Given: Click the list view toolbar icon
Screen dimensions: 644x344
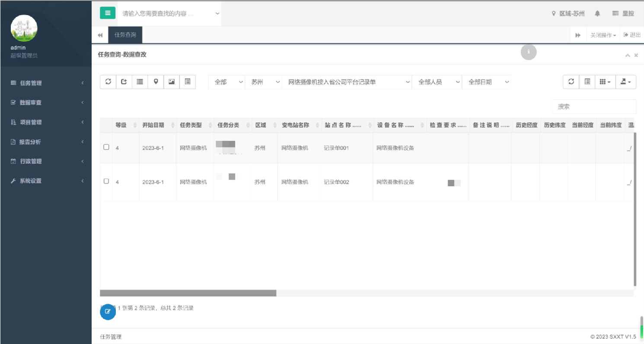Looking at the screenshot, I should pos(140,82).
